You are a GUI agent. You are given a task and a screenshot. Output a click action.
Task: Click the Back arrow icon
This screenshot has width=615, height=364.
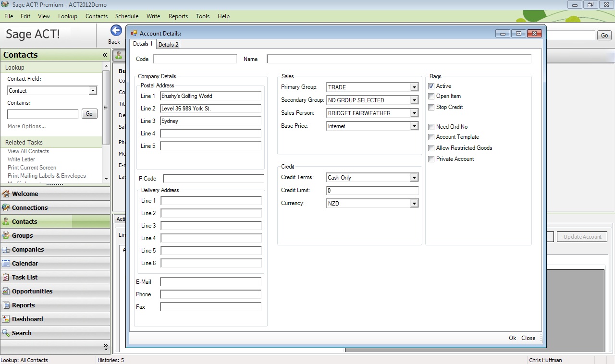click(116, 31)
